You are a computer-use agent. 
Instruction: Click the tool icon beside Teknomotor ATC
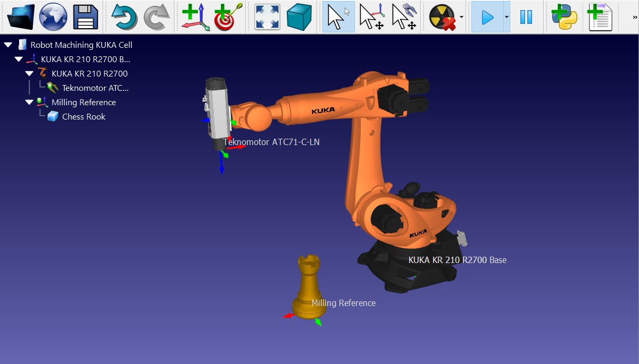pos(53,88)
